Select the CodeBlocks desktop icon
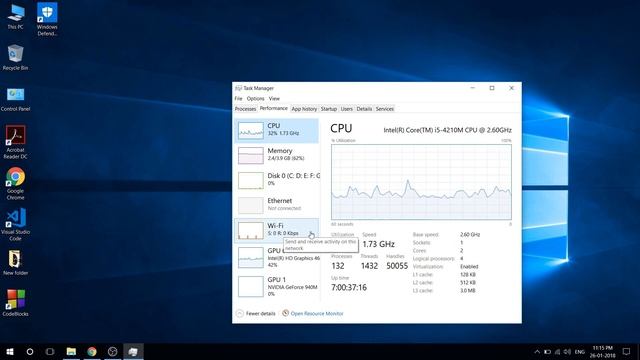640x360 pixels. click(16, 303)
